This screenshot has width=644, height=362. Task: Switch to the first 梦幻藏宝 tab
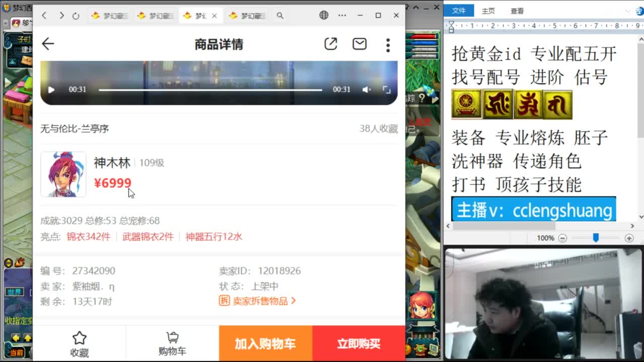coord(110,16)
